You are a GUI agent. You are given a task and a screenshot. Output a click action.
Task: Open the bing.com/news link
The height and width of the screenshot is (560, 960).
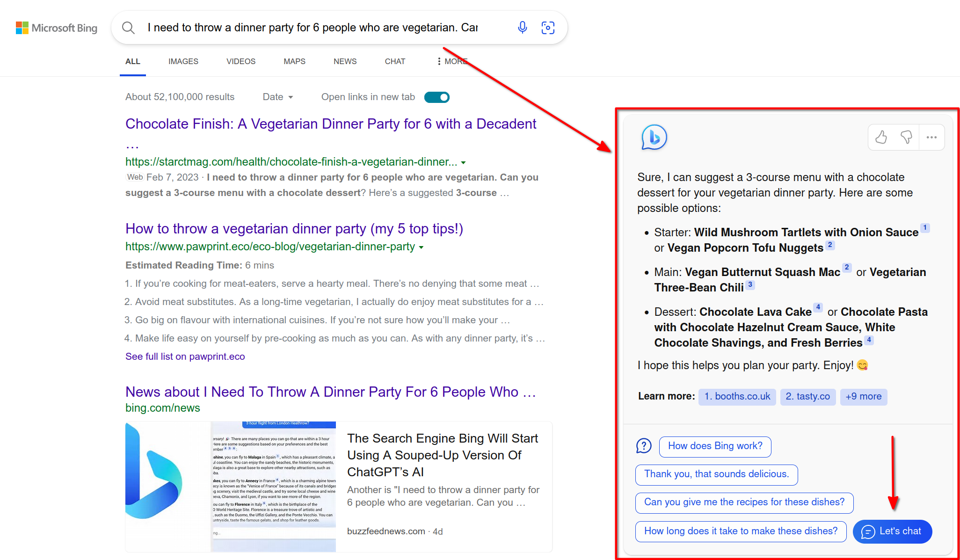pos(162,408)
